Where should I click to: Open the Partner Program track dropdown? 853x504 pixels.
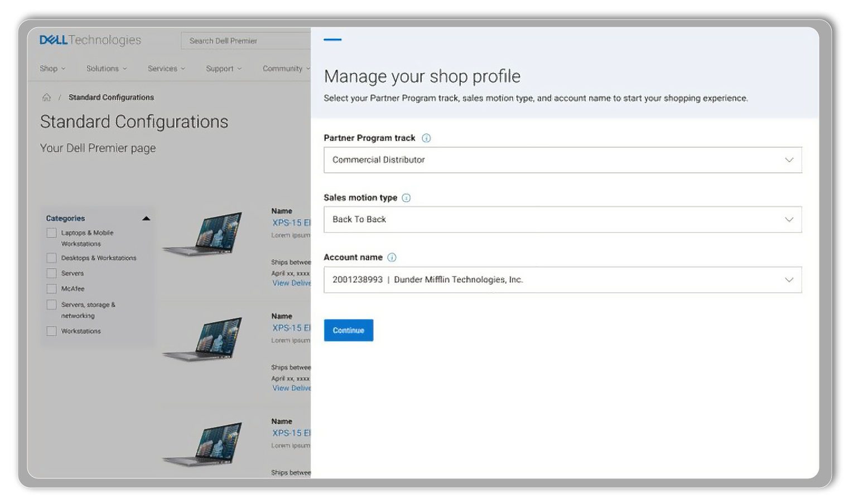[x=562, y=160]
